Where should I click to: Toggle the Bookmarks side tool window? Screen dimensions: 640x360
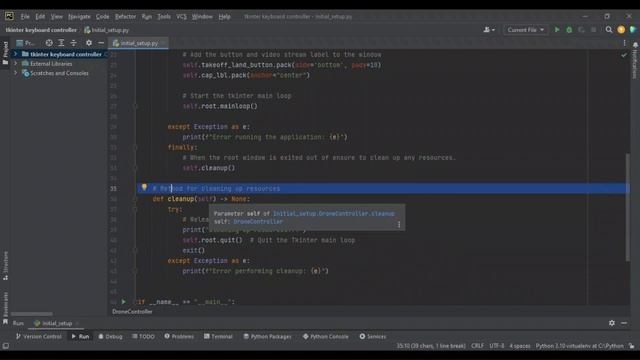click(x=5, y=308)
